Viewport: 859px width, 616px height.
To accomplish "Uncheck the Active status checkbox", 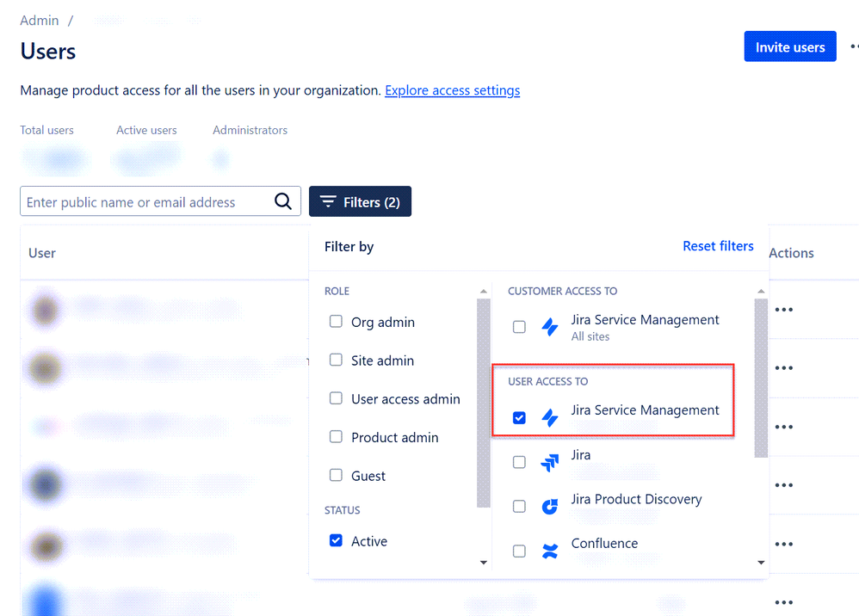I will click(x=336, y=540).
